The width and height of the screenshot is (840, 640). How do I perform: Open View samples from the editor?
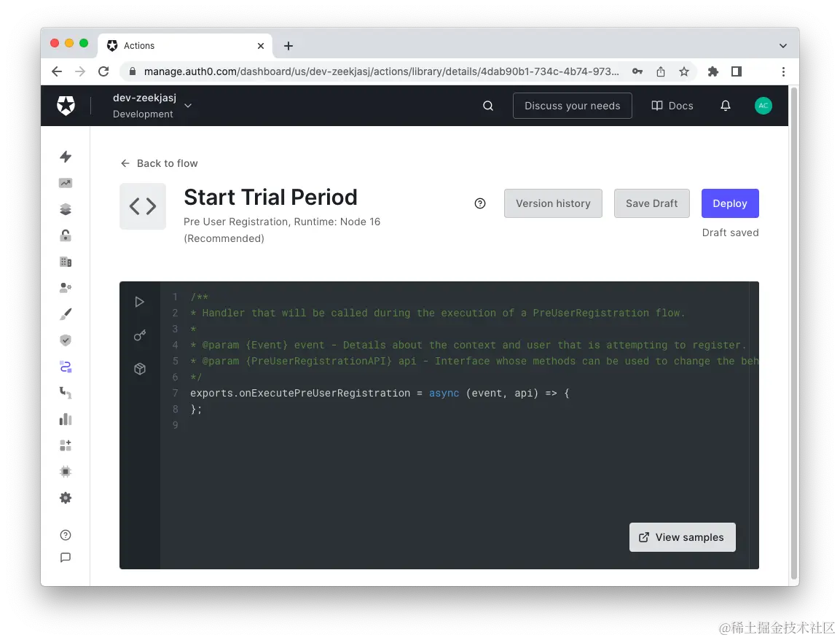[682, 537]
